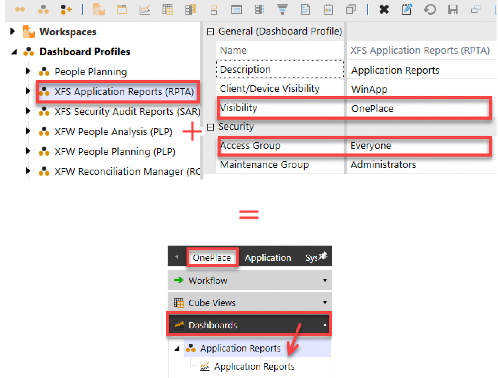Click the two stacked boxes toolbar icon
Screen dimensions: 498x378
point(214,10)
